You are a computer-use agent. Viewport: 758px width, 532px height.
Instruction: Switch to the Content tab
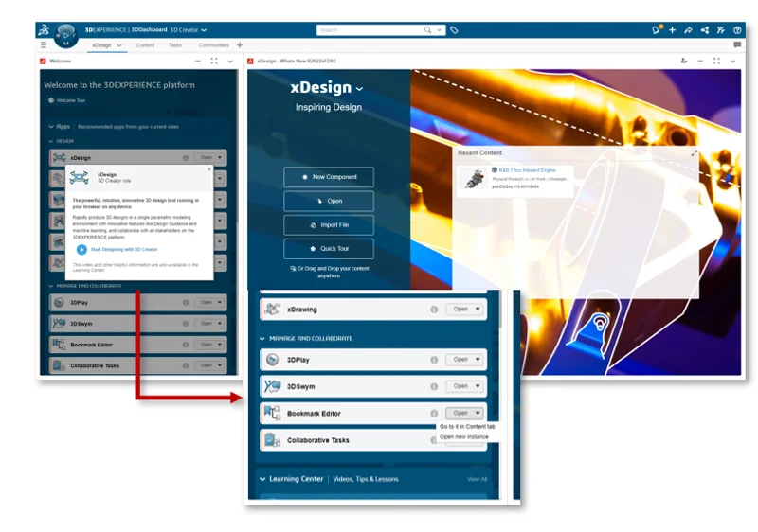click(145, 45)
